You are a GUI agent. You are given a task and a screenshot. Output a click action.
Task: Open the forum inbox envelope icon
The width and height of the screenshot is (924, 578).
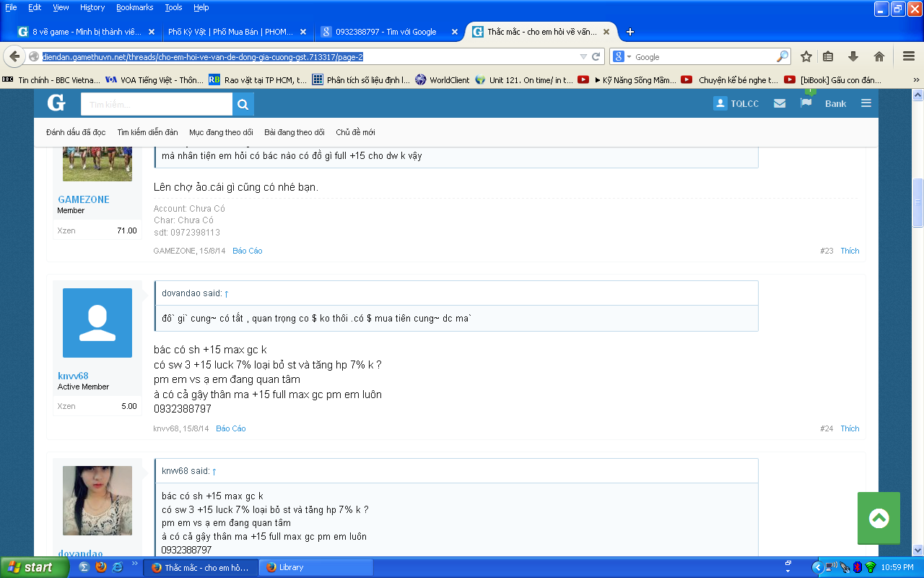[x=780, y=103]
